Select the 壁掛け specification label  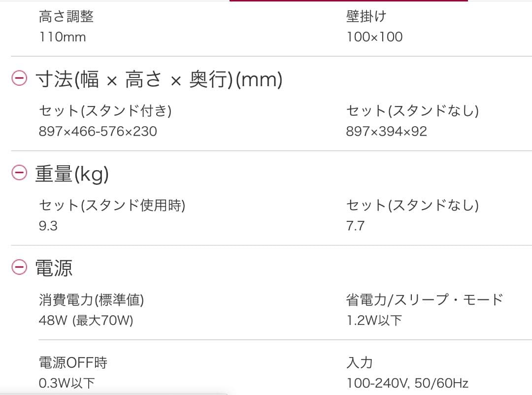[x=366, y=16]
